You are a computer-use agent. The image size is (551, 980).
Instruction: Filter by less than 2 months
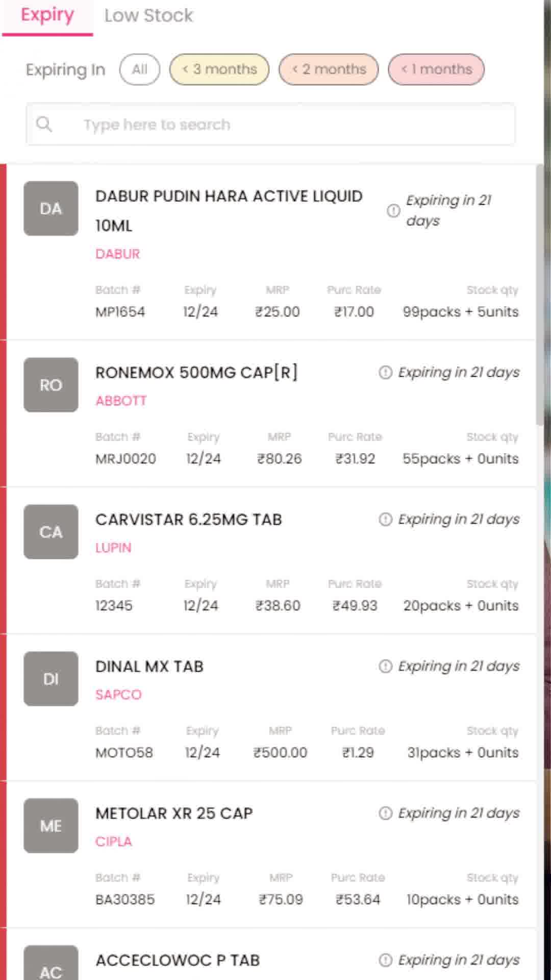329,69
